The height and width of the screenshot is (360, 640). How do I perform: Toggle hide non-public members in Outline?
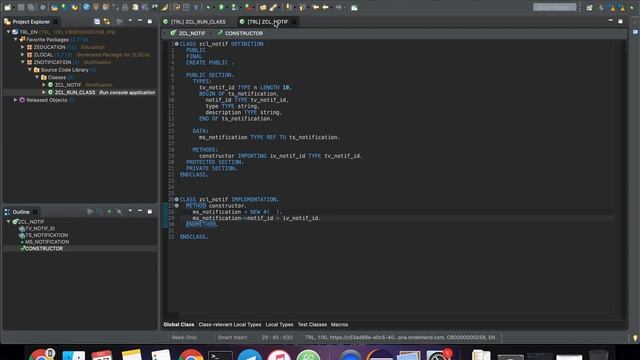pyautogui.click(x=109, y=211)
